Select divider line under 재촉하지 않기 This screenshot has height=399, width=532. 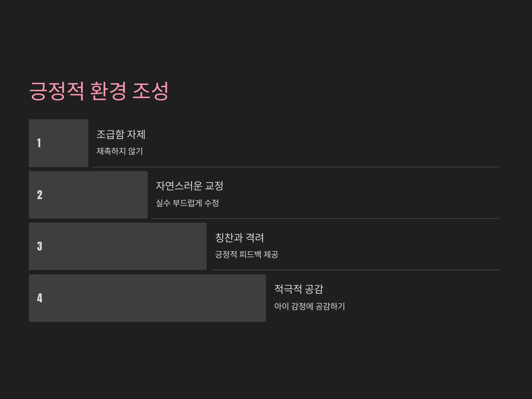[295, 167]
